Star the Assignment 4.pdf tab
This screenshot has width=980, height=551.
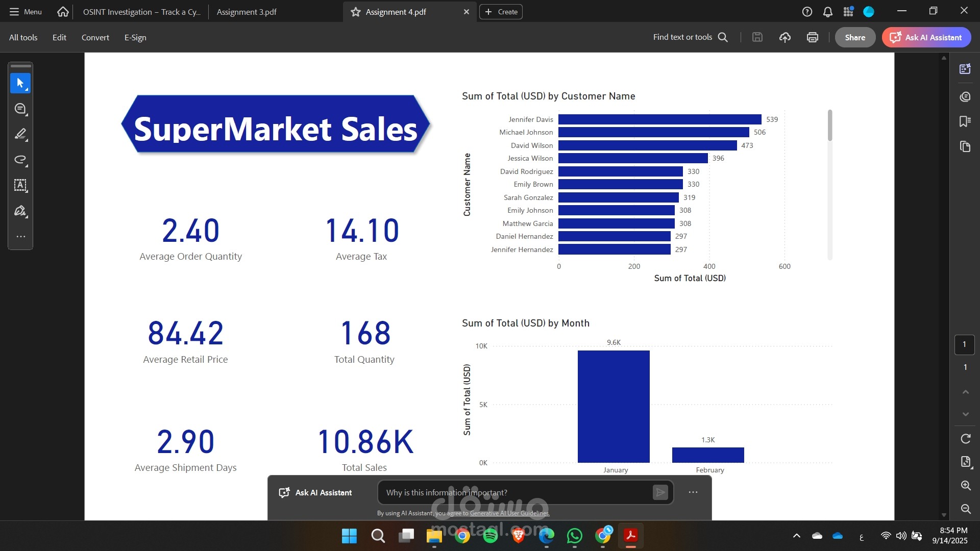tap(356, 12)
